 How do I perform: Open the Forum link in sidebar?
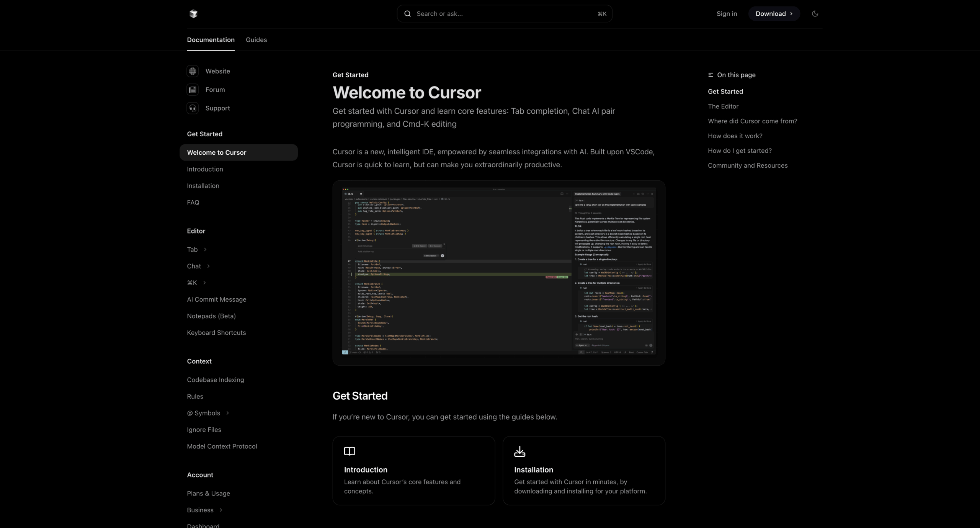tap(215, 90)
